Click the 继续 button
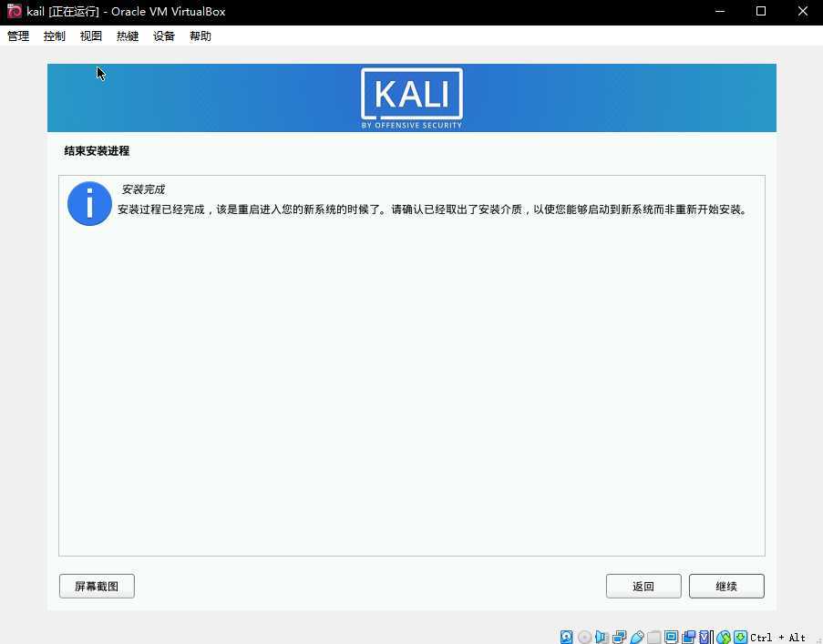 (726, 586)
